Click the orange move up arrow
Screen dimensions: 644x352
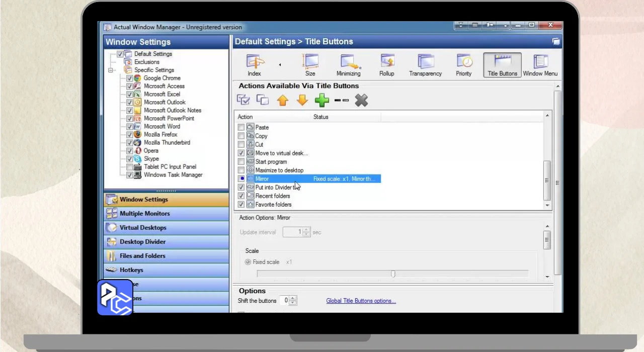coord(283,101)
